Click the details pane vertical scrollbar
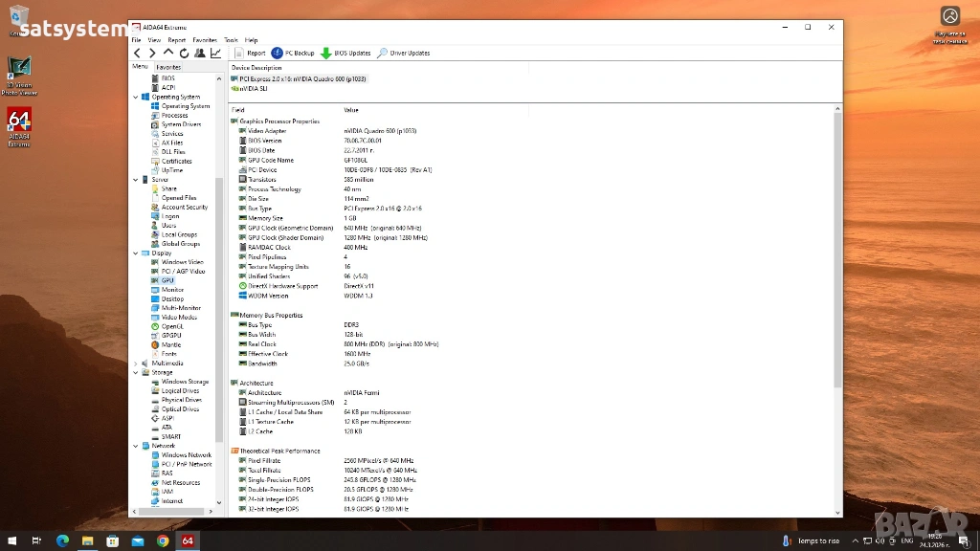This screenshot has width=980, height=551. (x=838, y=249)
